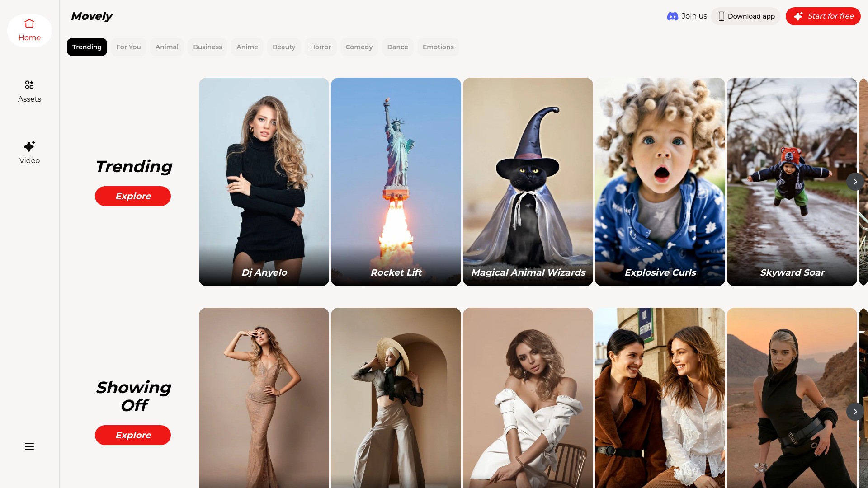The height and width of the screenshot is (488, 868).
Task: Click the Movely logo
Action: 91,16
